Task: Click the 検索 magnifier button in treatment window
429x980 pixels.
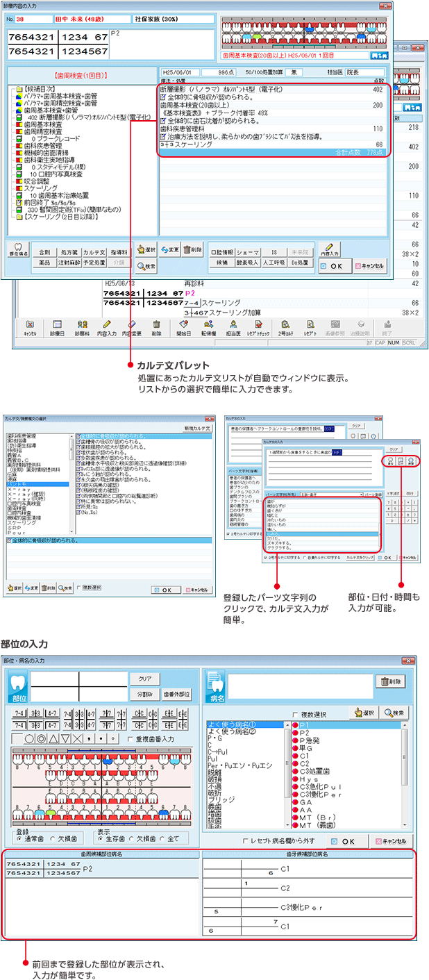Action: pos(146,265)
